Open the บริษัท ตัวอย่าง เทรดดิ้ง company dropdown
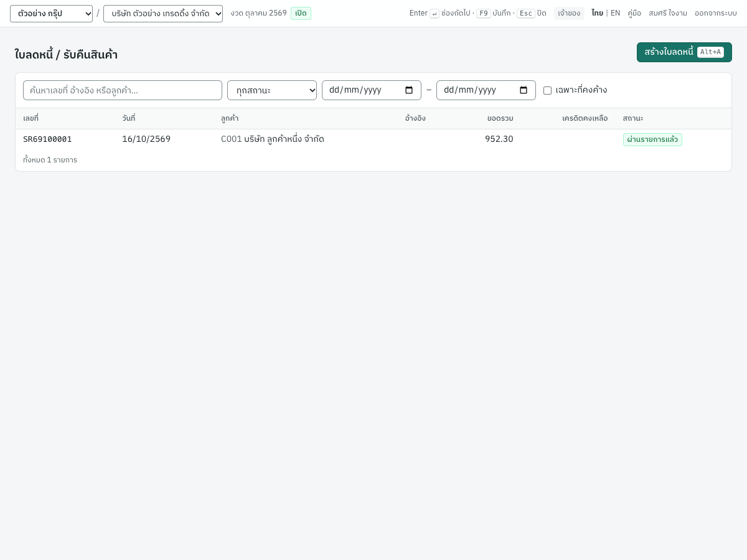The image size is (747, 560). click(163, 14)
